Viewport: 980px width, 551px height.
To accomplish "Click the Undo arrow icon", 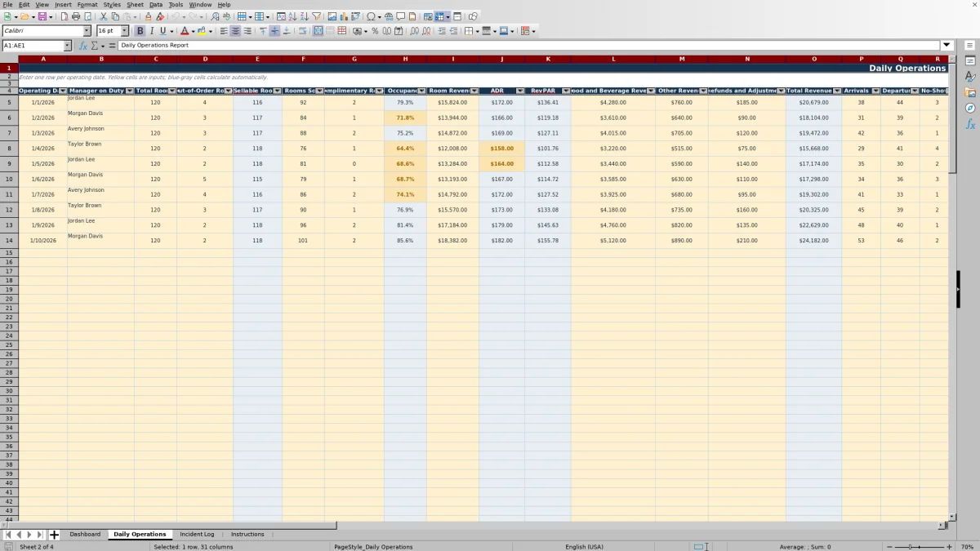I will click(175, 16).
